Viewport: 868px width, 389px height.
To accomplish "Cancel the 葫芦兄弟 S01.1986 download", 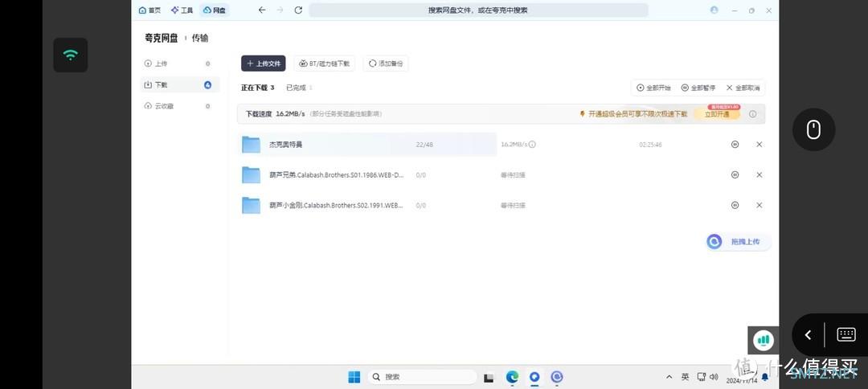I will point(759,175).
